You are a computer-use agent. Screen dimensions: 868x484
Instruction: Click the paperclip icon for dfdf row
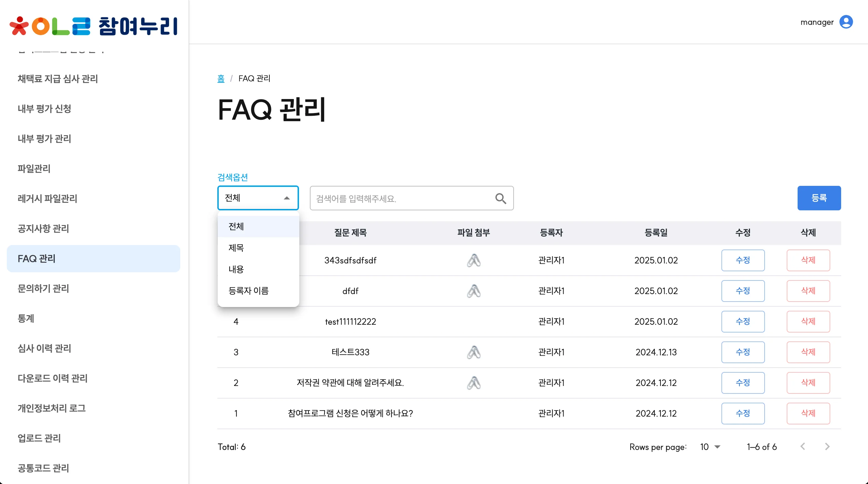(x=474, y=291)
